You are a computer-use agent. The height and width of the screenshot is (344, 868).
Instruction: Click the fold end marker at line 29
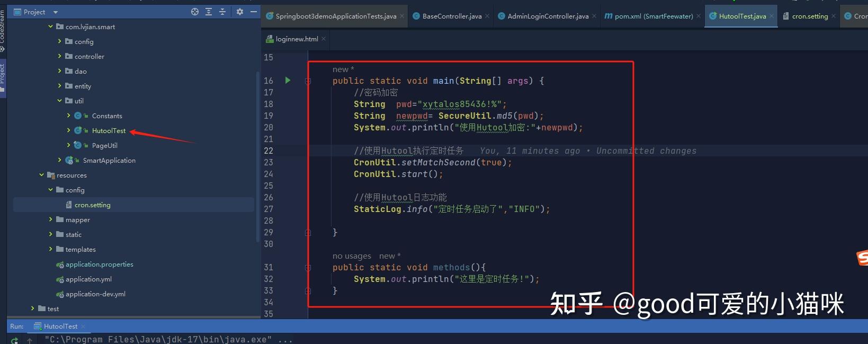click(x=308, y=233)
